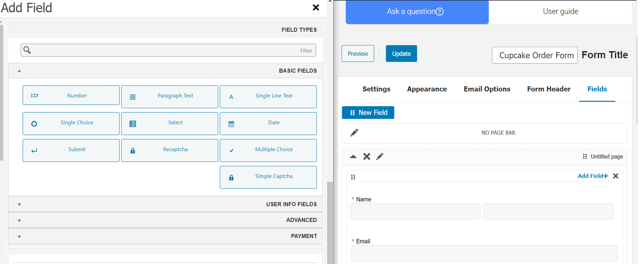The image size is (644, 264).
Task: Click the lock icon on Recaptcha
Action: click(133, 151)
